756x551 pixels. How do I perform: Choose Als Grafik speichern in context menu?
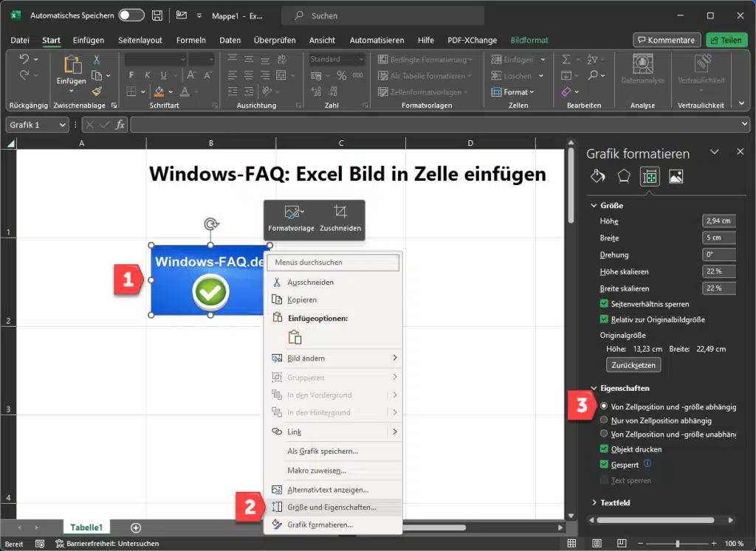(x=334, y=451)
